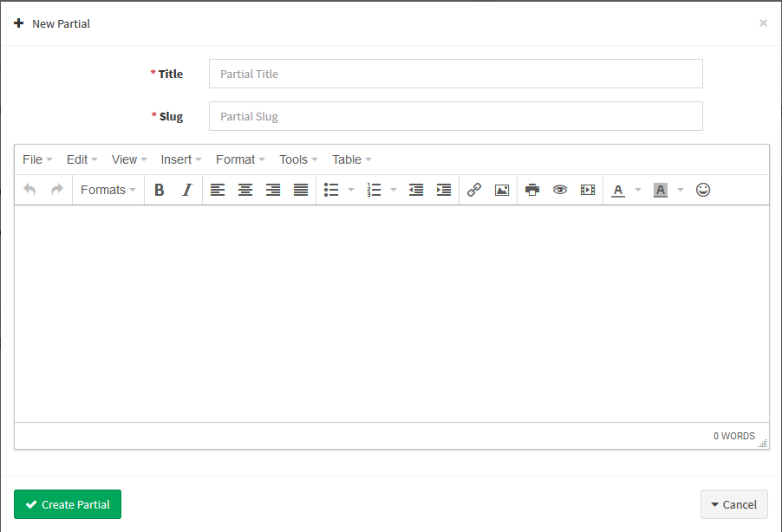Redo the last edit

pos(57,190)
